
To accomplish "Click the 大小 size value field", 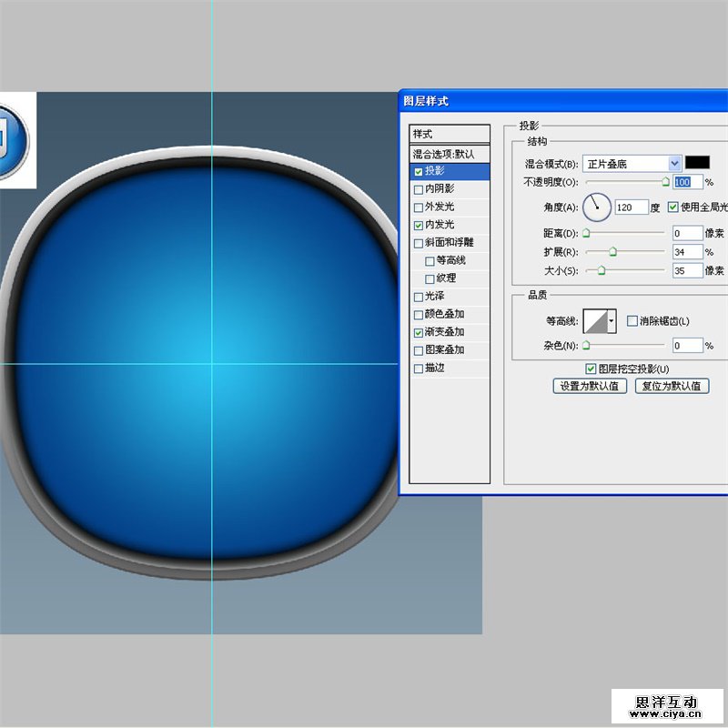I will 687,270.
